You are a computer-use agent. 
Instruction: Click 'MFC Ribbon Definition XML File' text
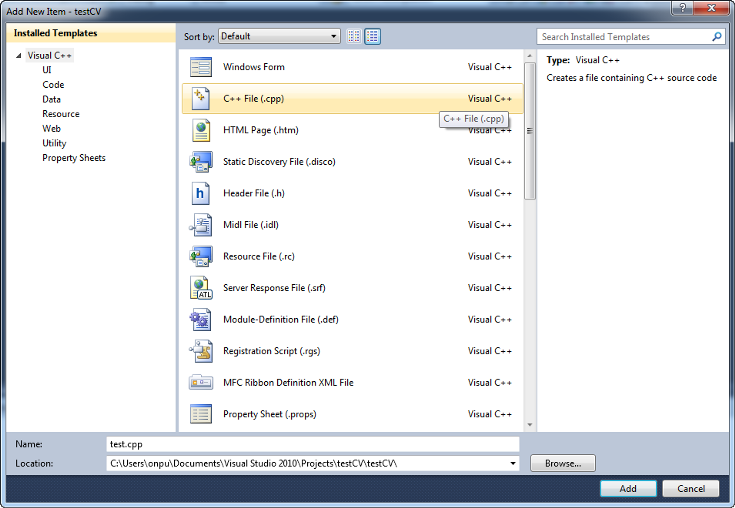pyautogui.click(x=288, y=382)
